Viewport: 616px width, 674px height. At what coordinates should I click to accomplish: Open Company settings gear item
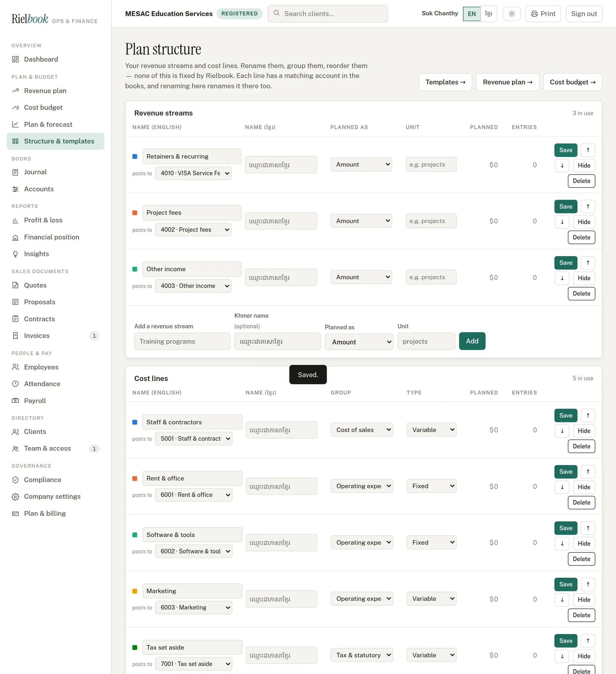pos(56,497)
